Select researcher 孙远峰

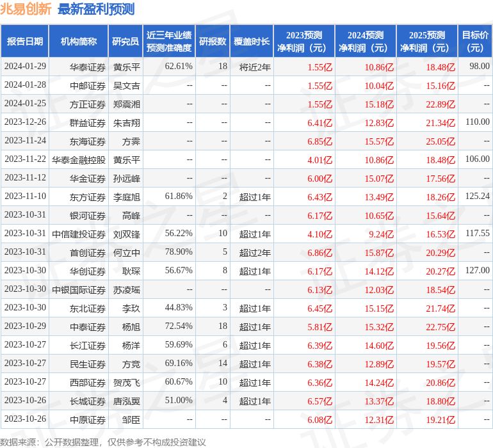127,179
